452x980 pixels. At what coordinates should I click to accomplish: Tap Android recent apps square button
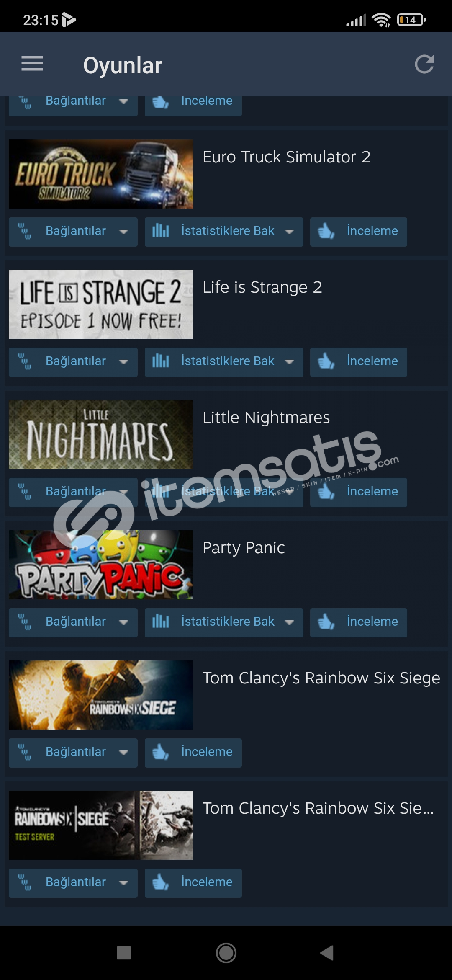tap(124, 953)
